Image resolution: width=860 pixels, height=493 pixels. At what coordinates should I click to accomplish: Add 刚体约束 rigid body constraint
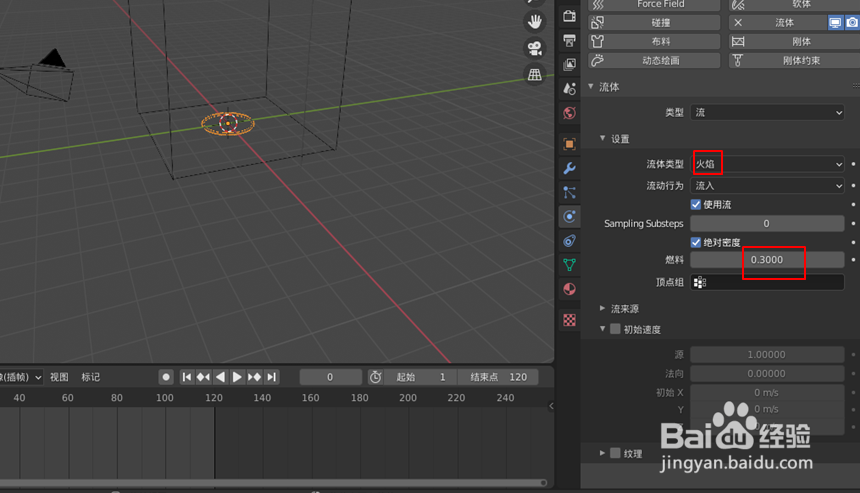click(x=794, y=60)
